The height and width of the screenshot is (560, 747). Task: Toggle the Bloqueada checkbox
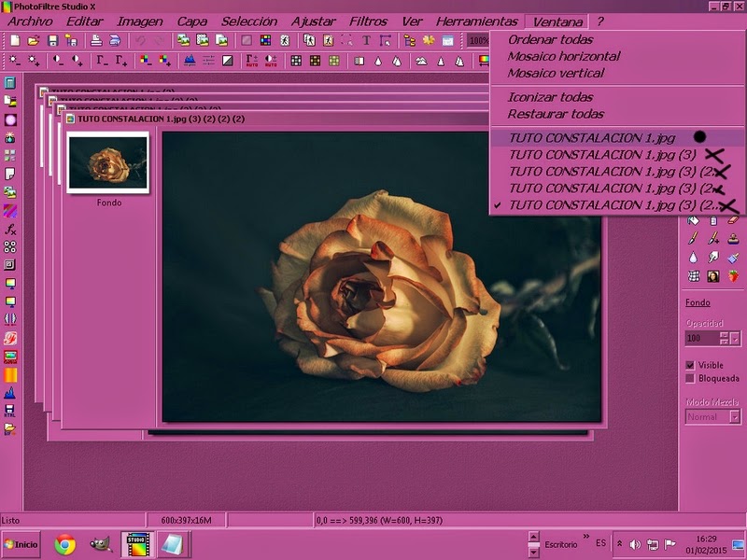(x=690, y=379)
